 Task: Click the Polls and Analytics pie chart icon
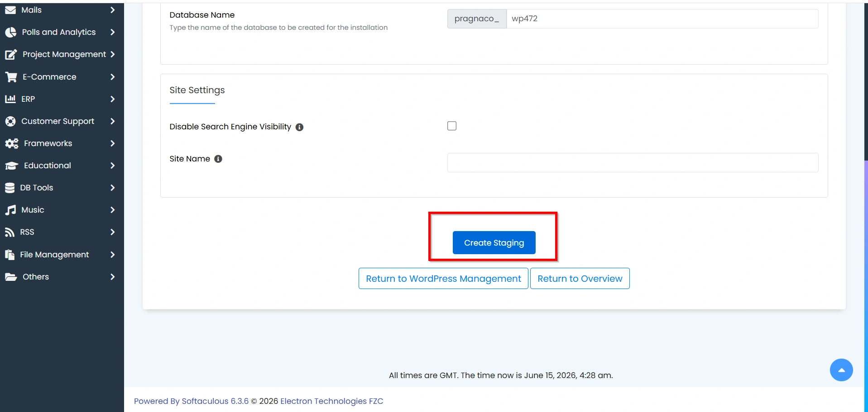click(10, 32)
